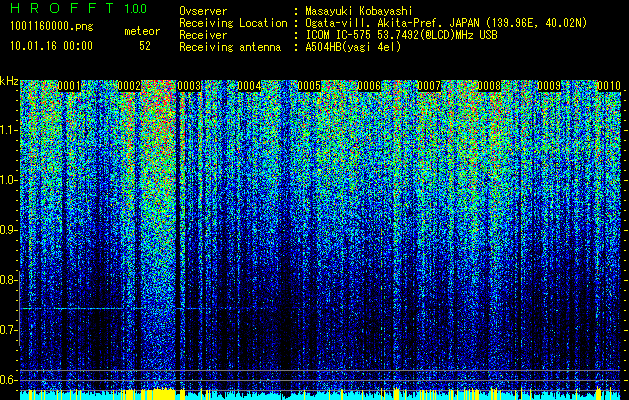The width and height of the screenshot is (629, 400).
Task: Click the time marker 0008
Action: [x=489, y=86]
